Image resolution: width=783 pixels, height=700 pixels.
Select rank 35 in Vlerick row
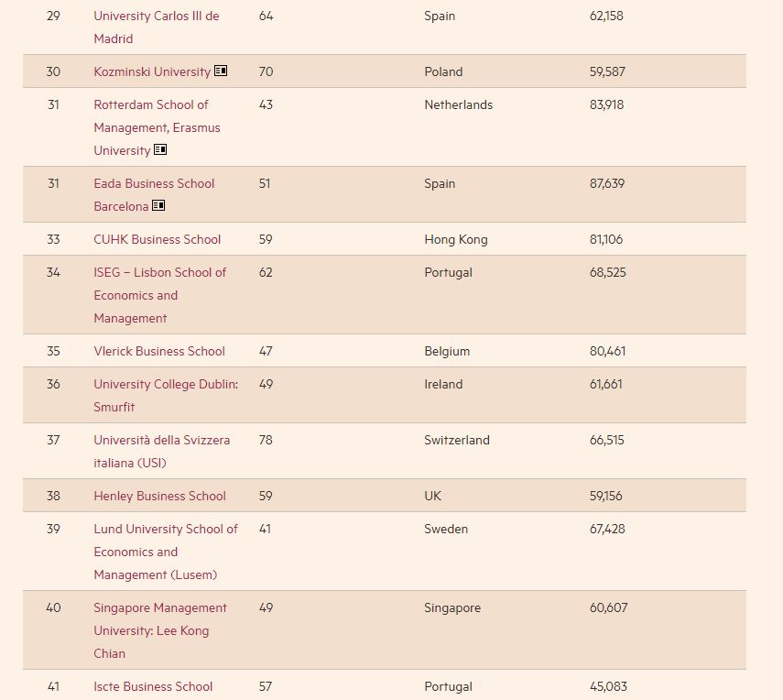click(53, 352)
